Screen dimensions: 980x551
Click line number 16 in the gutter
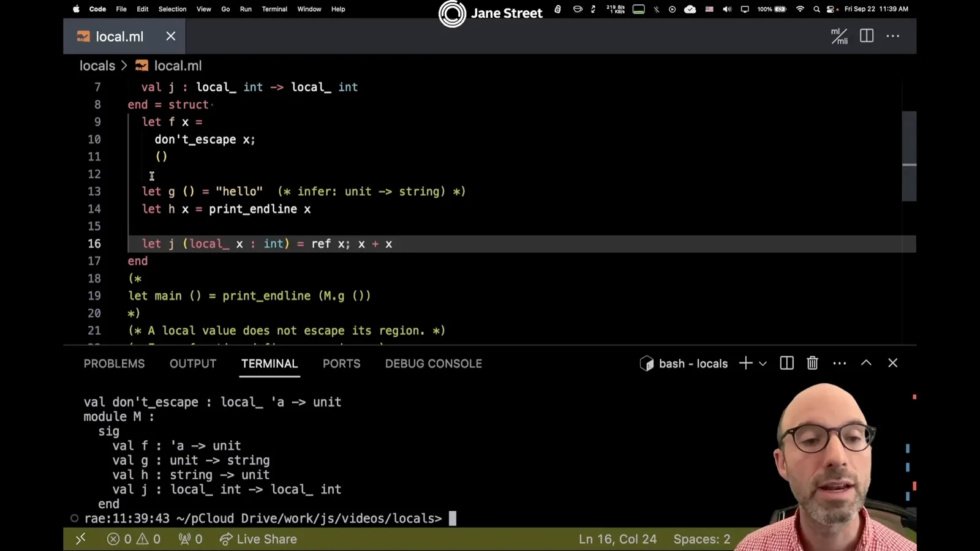(94, 244)
